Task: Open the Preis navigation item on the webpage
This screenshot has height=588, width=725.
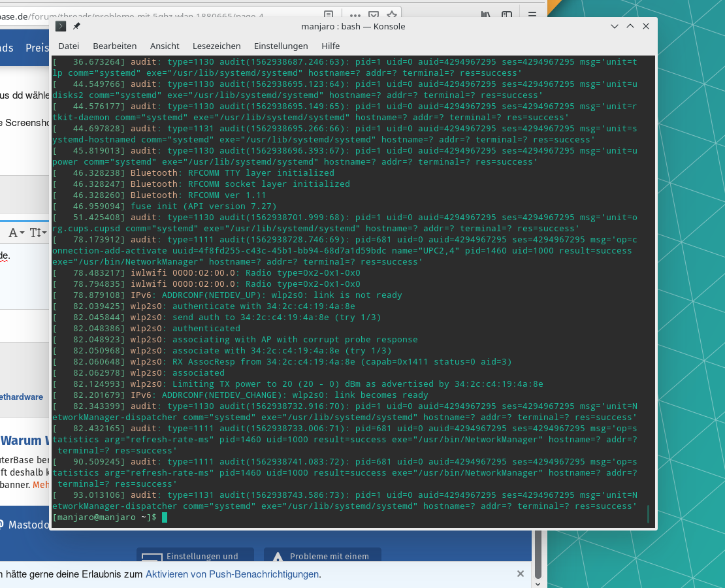Action: click(x=37, y=48)
